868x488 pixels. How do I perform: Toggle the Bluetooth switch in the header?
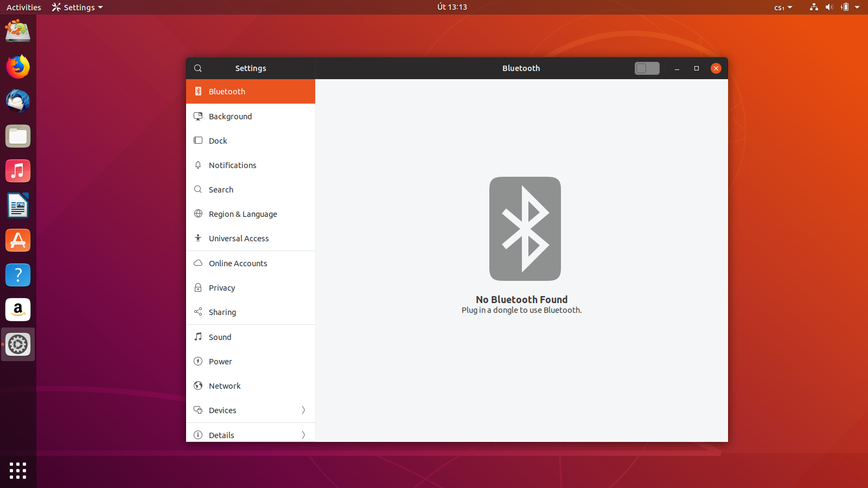click(x=647, y=68)
